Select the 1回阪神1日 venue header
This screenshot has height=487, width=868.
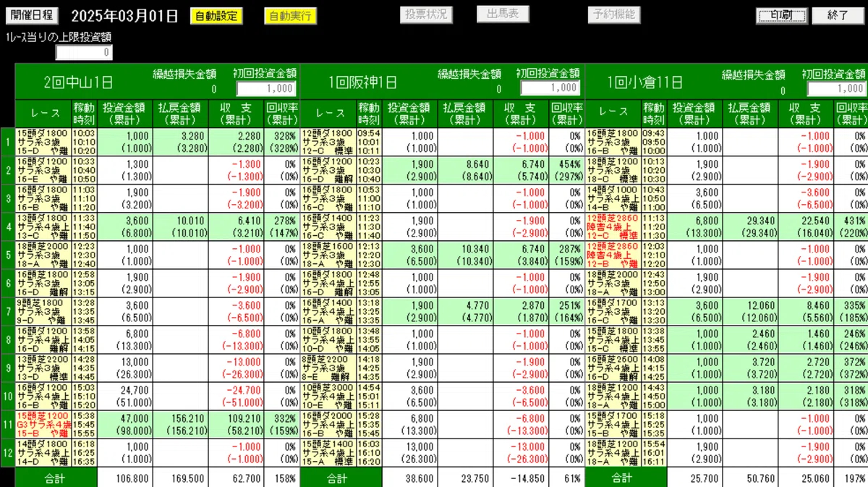pyautogui.click(x=362, y=82)
